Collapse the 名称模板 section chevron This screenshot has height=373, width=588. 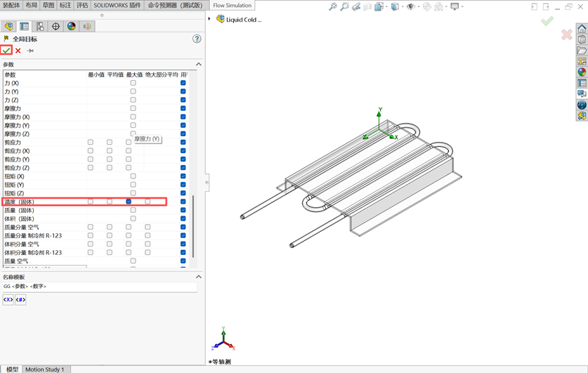198,277
